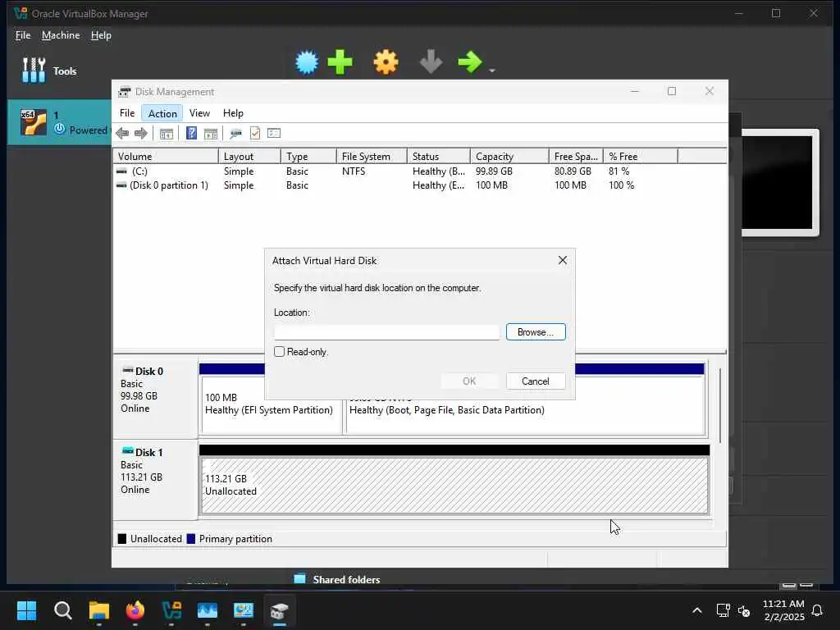
Task: Click the VirtualBox taskbar icon
Action: coord(171,610)
